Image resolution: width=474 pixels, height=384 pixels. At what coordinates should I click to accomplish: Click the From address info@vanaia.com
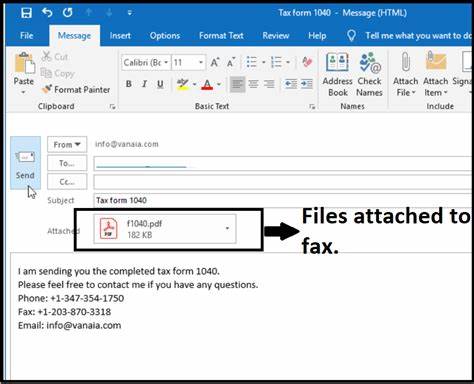pos(127,144)
